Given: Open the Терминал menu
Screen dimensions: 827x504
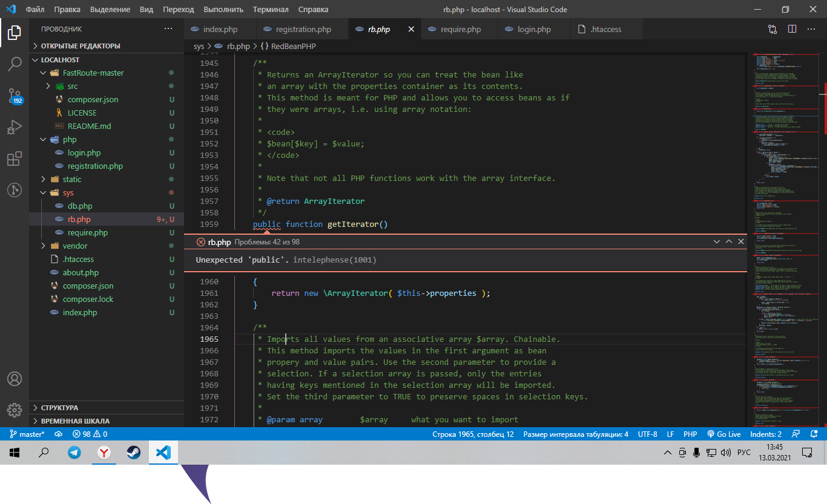Looking at the screenshot, I should pyautogui.click(x=271, y=9).
